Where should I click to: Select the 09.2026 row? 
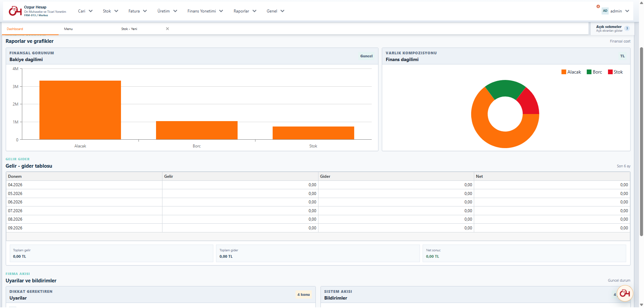pyautogui.click(x=318, y=228)
